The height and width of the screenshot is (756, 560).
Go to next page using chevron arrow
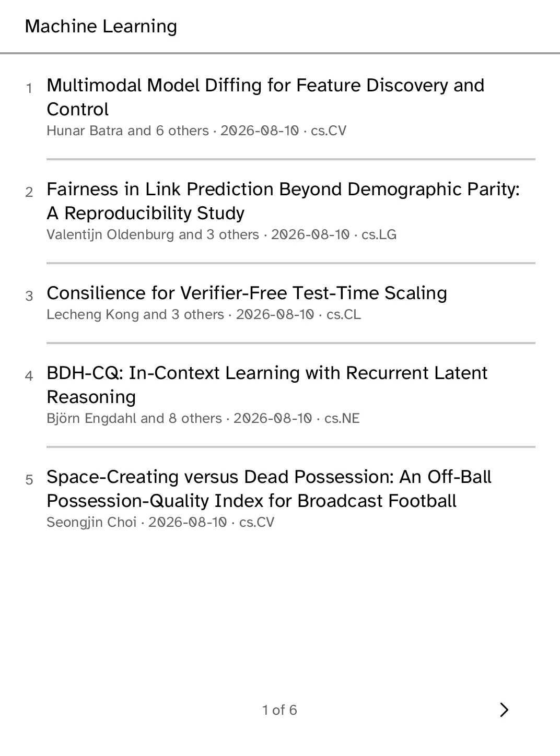point(504,710)
